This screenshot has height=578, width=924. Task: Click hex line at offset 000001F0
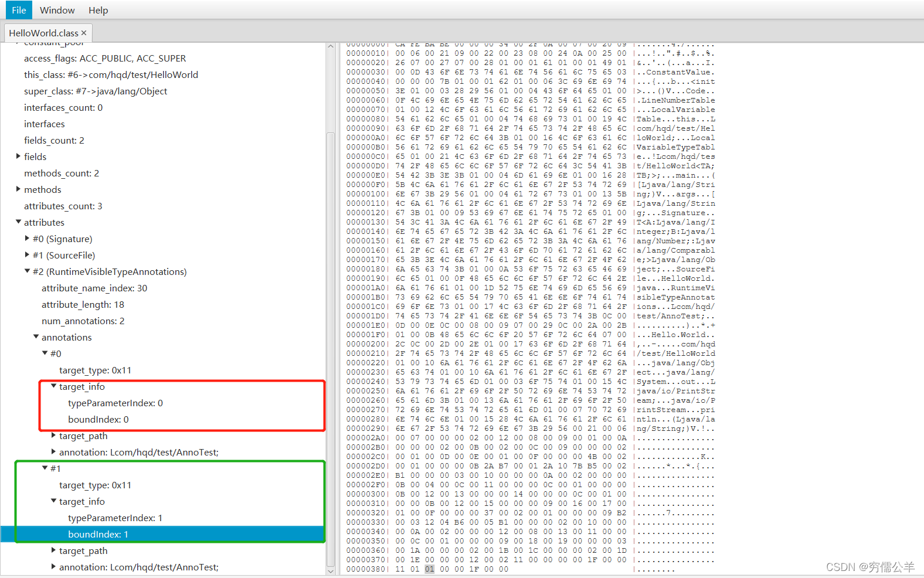530,335
